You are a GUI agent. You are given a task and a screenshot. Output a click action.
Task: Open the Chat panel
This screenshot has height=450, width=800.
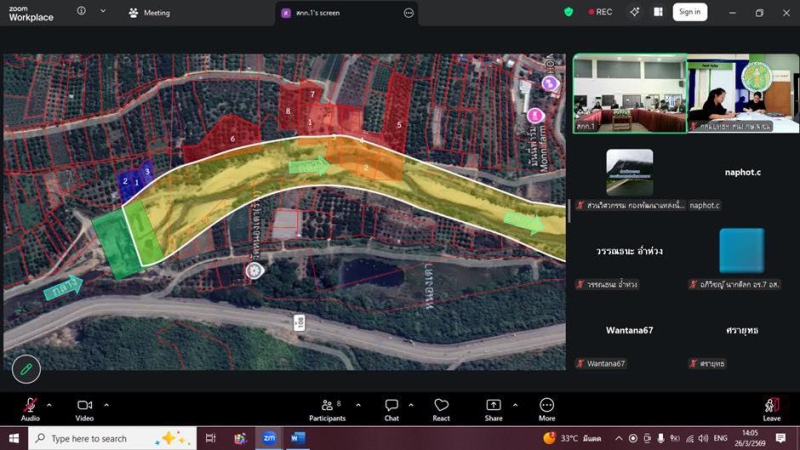coord(391,405)
